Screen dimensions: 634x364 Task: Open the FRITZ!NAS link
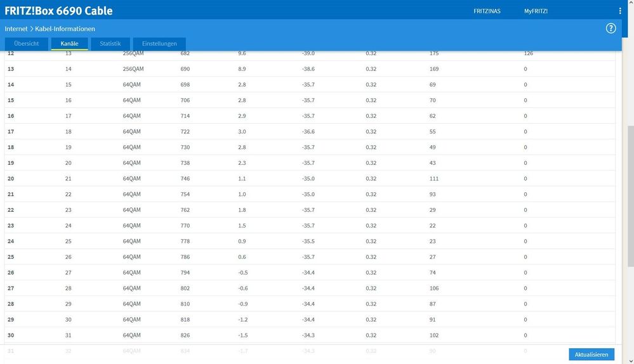[487, 11]
